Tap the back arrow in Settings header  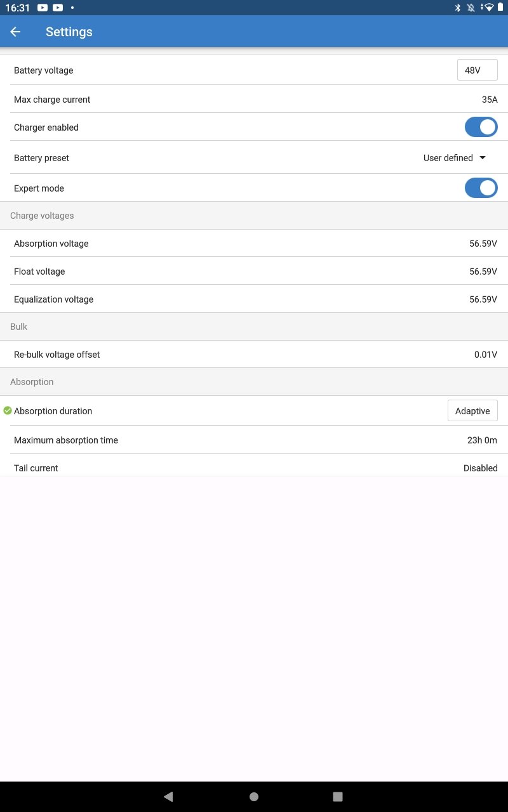pos(16,32)
